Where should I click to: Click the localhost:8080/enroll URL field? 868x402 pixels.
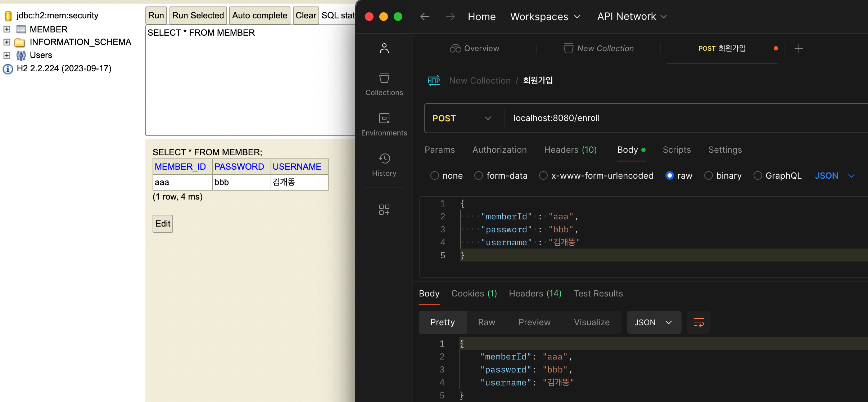point(556,118)
